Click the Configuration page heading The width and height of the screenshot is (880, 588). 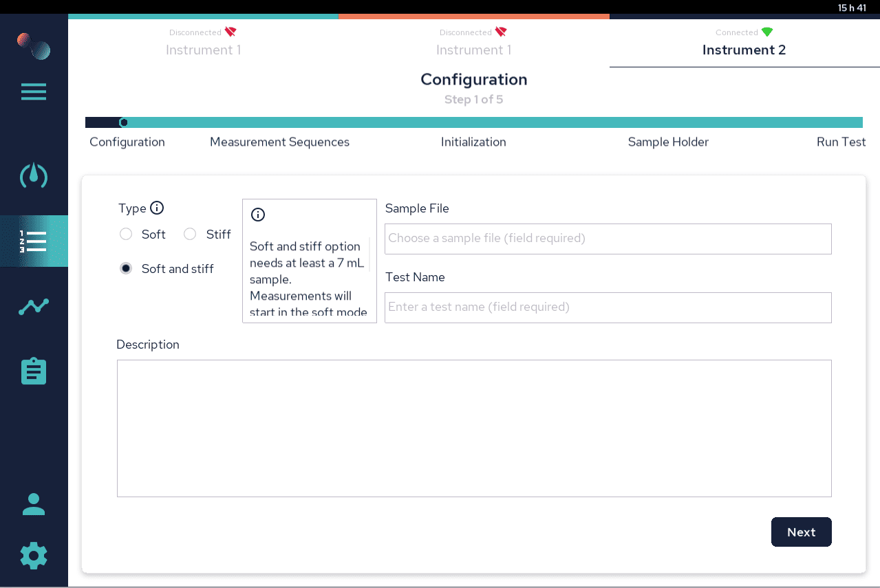[474, 80]
